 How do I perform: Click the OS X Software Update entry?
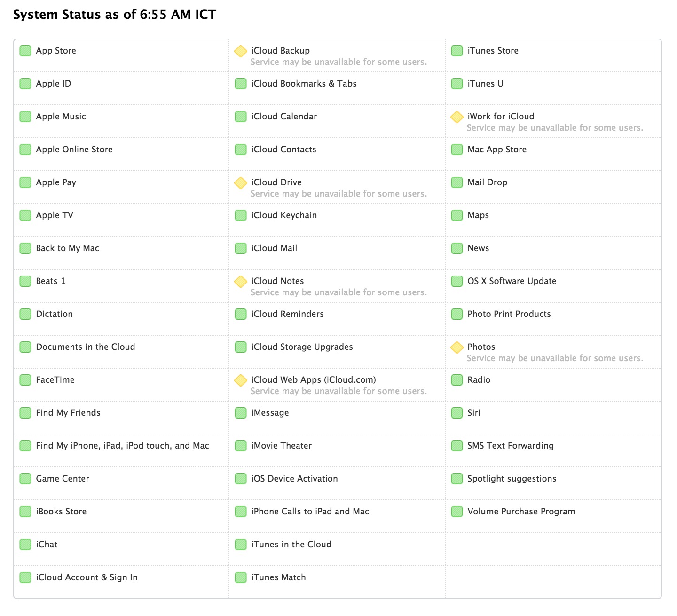pyautogui.click(x=512, y=281)
